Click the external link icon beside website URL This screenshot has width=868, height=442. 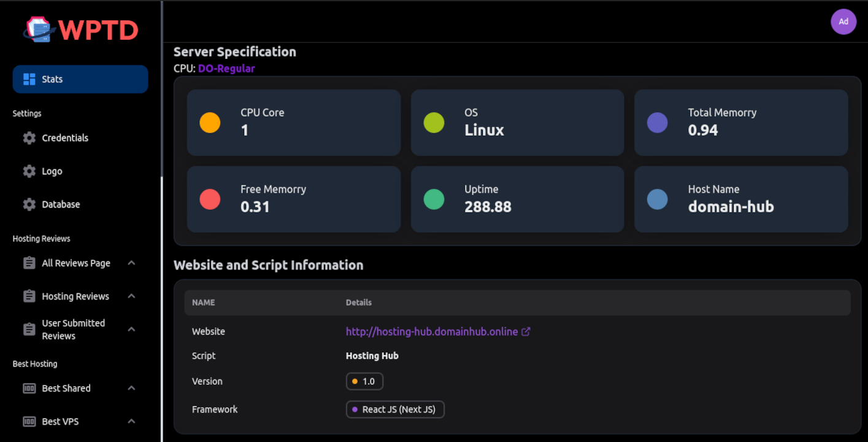coord(526,331)
